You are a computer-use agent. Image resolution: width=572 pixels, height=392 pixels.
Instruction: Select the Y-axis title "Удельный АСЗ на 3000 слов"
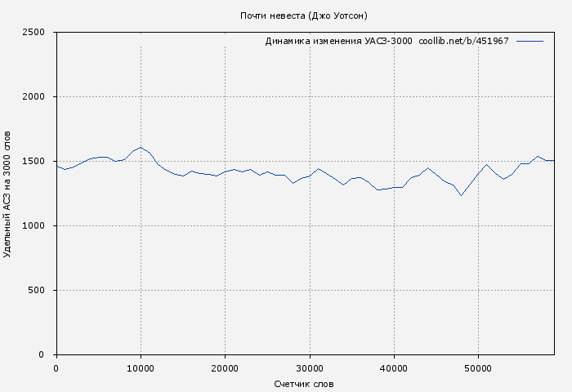pos(7,194)
